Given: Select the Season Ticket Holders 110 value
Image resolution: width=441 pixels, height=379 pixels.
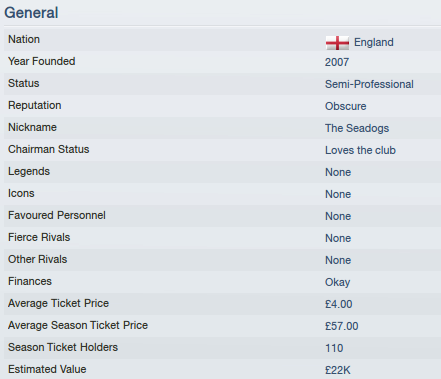Looking at the screenshot, I should click(334, 348).
